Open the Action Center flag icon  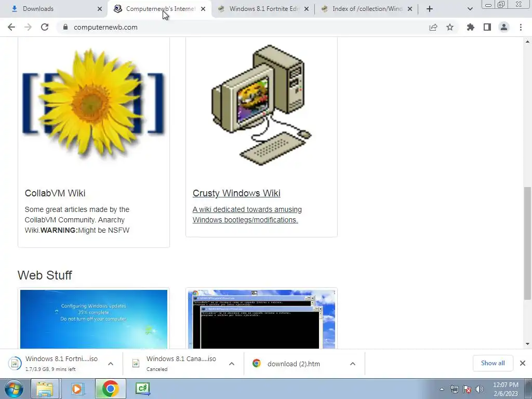point(467,389)
